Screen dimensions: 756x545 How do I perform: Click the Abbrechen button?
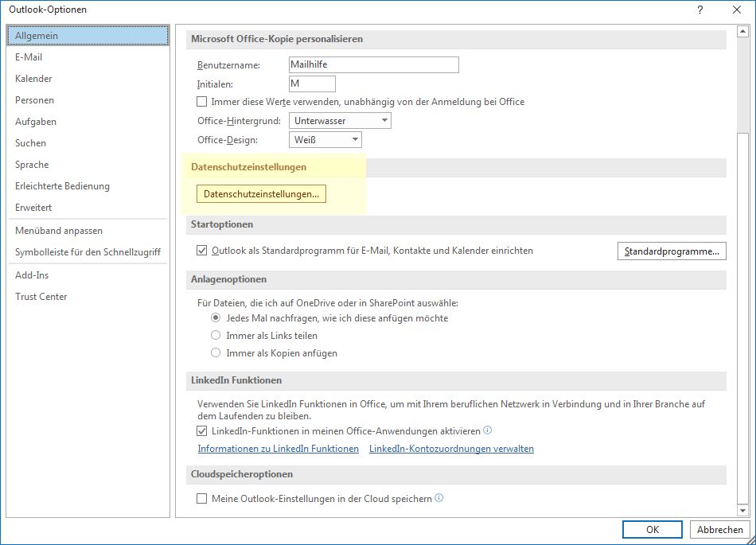pyautogui.click(x=720, y=530)
